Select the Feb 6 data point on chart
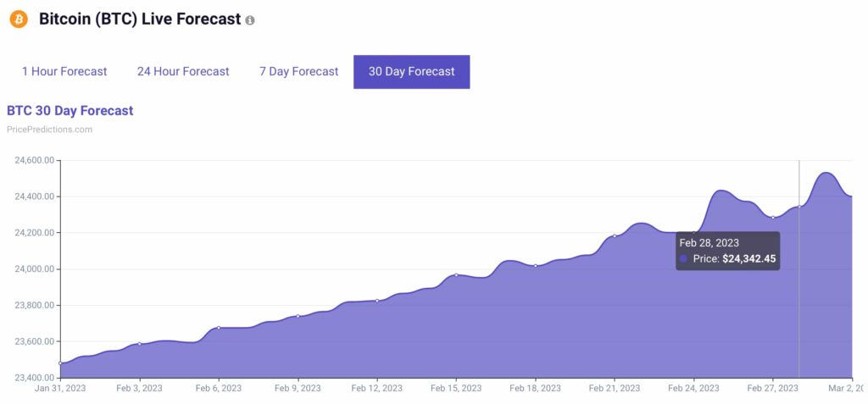868x404 pixels. coord(219,328)
